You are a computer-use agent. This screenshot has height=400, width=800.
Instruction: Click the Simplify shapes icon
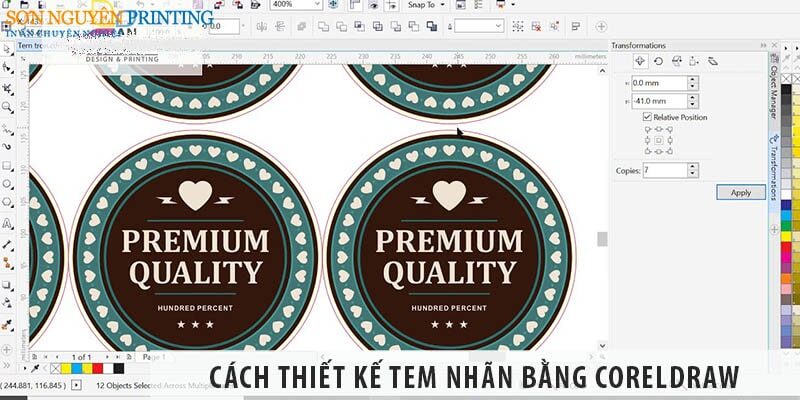tap(378, 26)
